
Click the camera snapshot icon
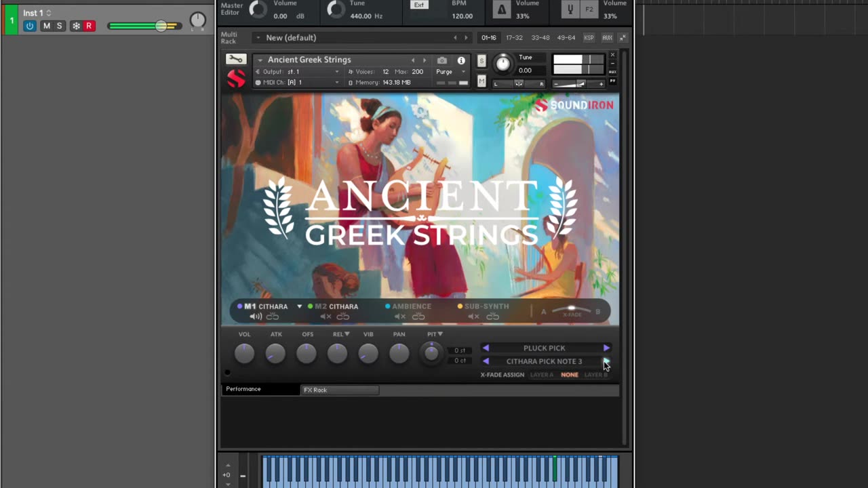pos(442,60)
